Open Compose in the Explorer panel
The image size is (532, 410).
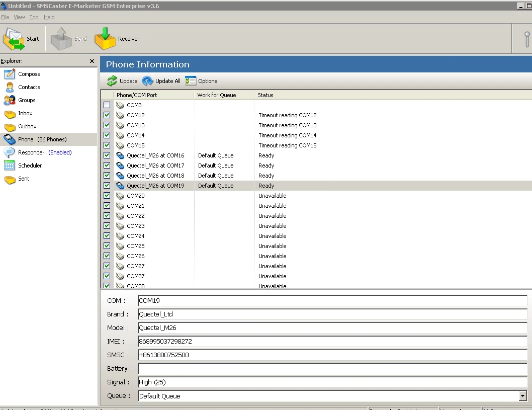click(29, 74)
